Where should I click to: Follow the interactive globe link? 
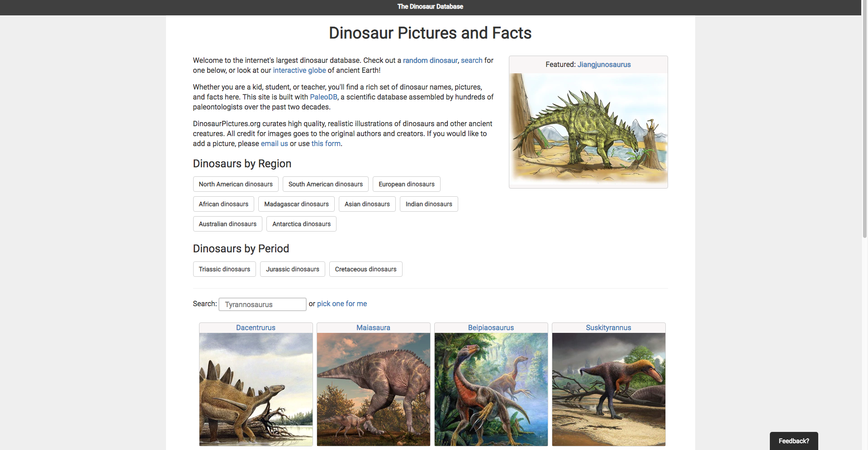[x=299, y=71]
